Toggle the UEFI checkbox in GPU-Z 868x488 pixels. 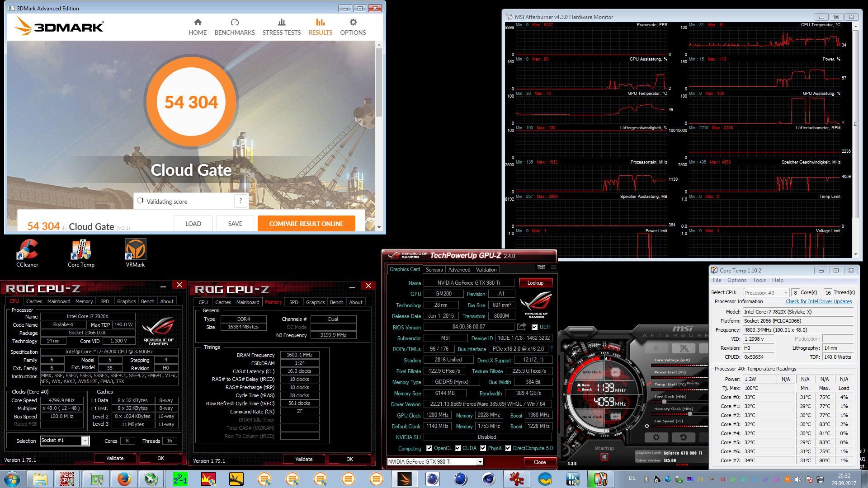pos(535,327)
